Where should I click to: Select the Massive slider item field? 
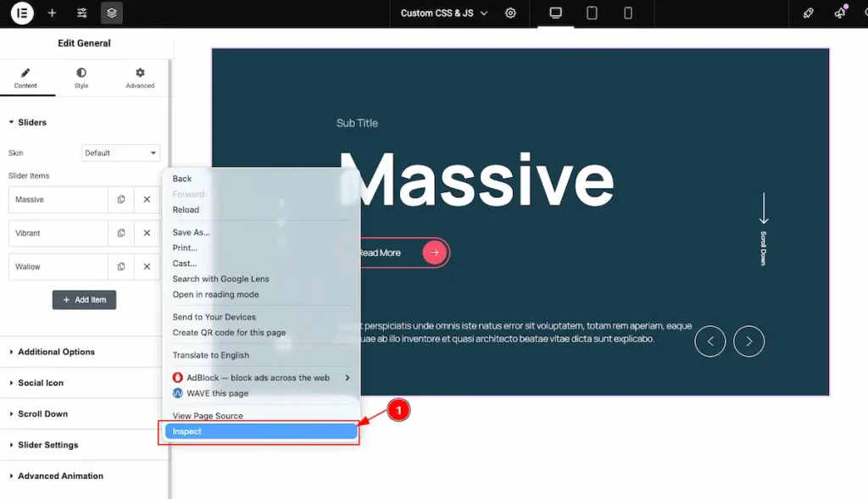[x=58, y=200]
